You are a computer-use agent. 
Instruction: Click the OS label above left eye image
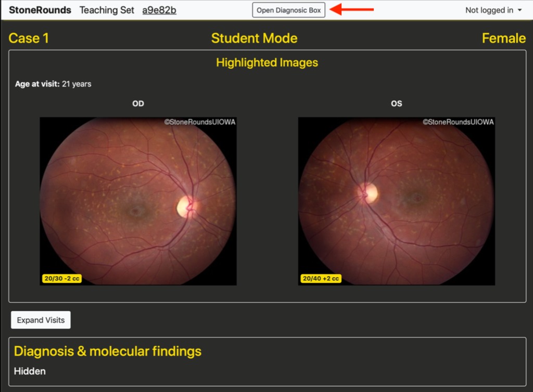click(x=396, y=104)
